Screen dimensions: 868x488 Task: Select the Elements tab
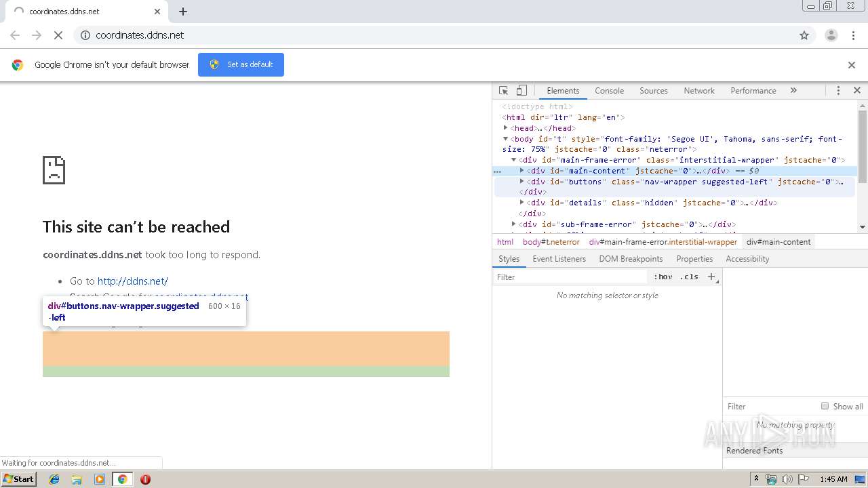(563, 91)
